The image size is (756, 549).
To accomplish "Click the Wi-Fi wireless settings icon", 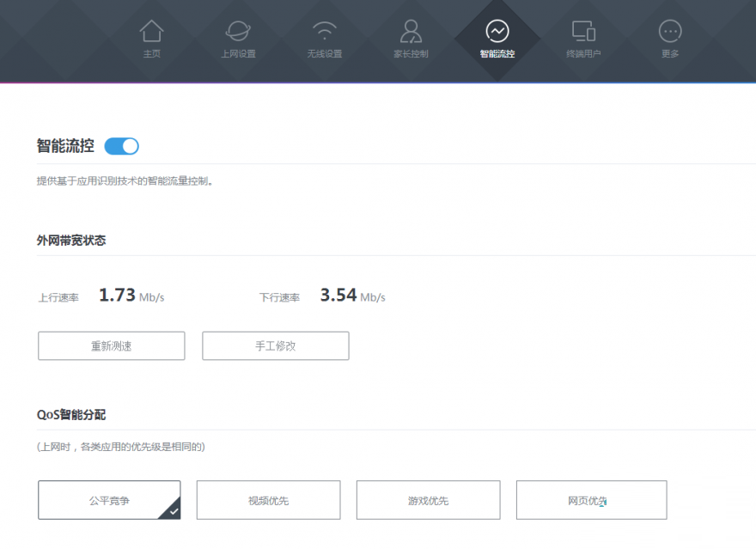I will pyautogui.click(x=325, y=32).
